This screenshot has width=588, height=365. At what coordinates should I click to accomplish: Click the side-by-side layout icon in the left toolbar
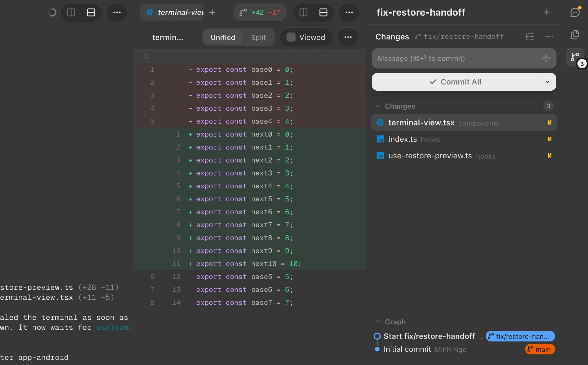pyautogui.click(x=71, y=12)
